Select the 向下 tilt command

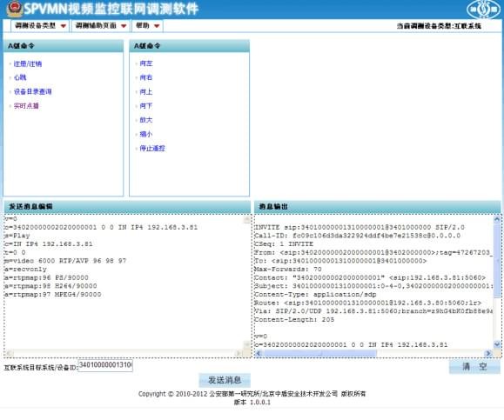146,105
